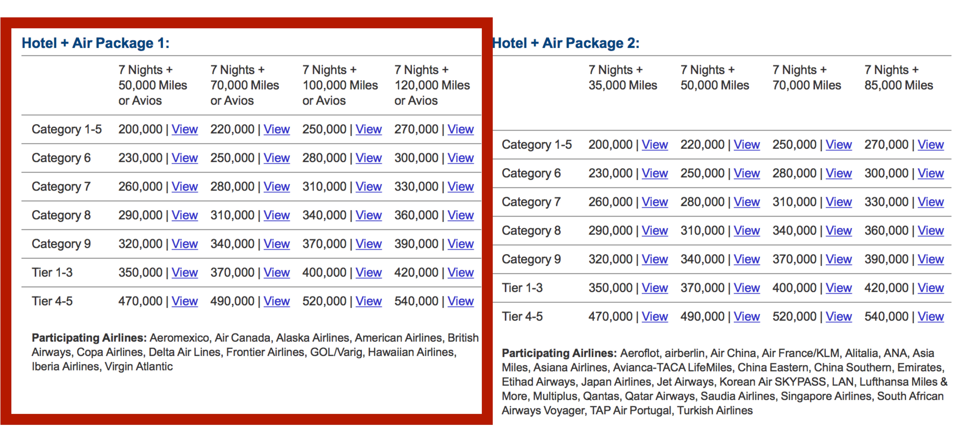Click View for Package 2 Tier 4-5 470,000

(x=655, y=316)
